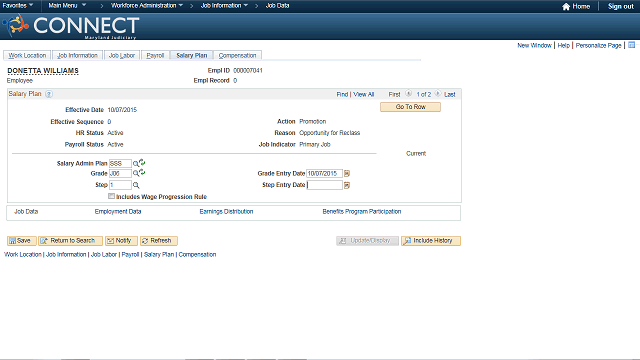
Task: Click Last row link
Action: pos(449,94)
